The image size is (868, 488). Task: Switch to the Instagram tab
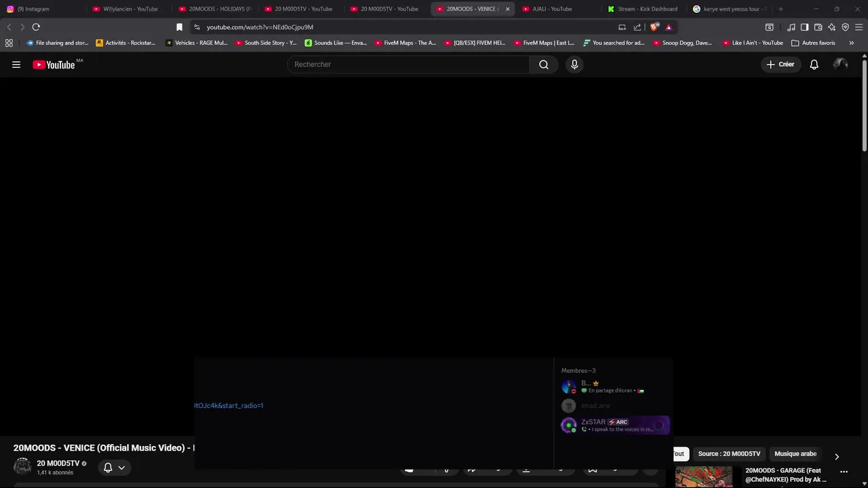click(42, 9)
